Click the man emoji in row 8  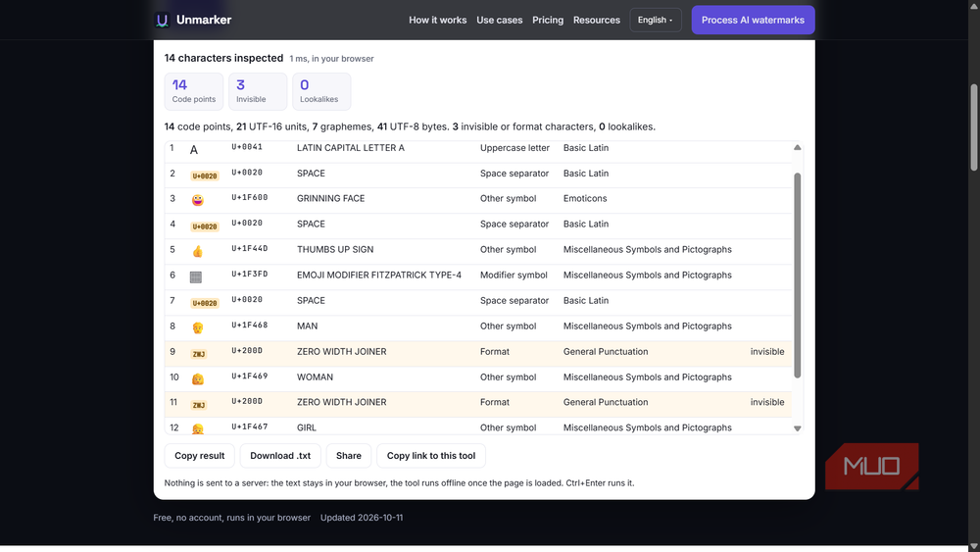pyautogui.click(x=198, y=327)
